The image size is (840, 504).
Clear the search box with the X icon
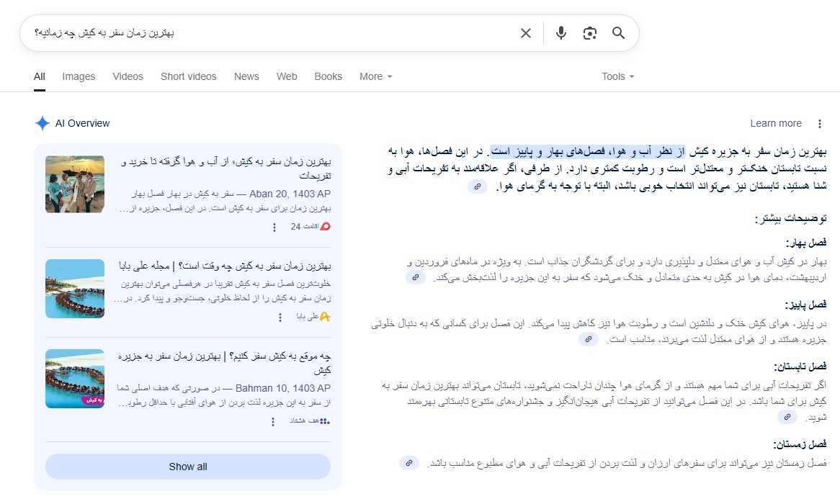pos(525,33)
